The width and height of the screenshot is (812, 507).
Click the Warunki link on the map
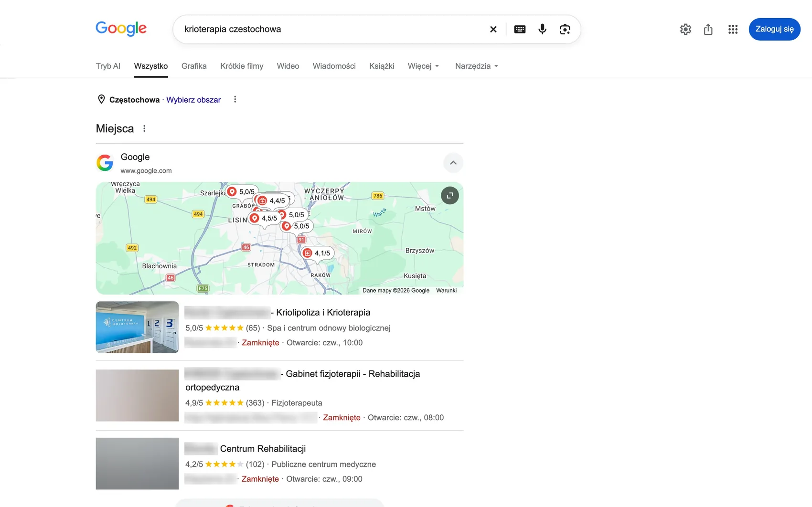click(x=446, y=290)
